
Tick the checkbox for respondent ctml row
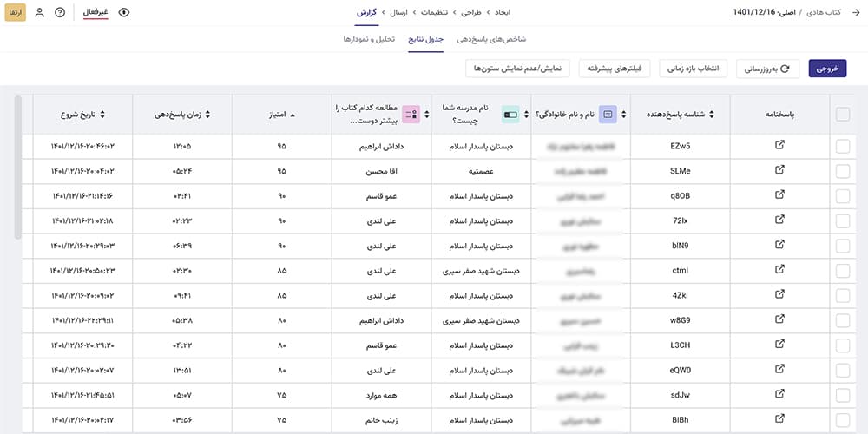click(x=843, y=271)
